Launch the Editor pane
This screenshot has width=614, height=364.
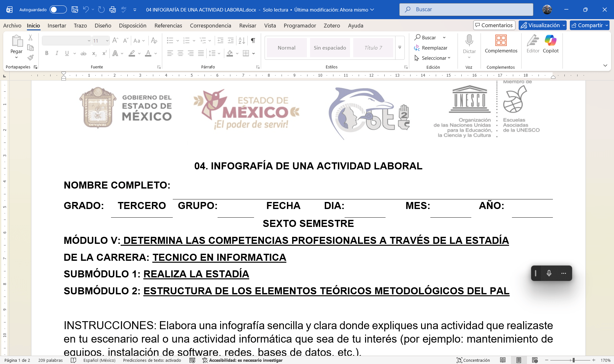coord(533,44)
